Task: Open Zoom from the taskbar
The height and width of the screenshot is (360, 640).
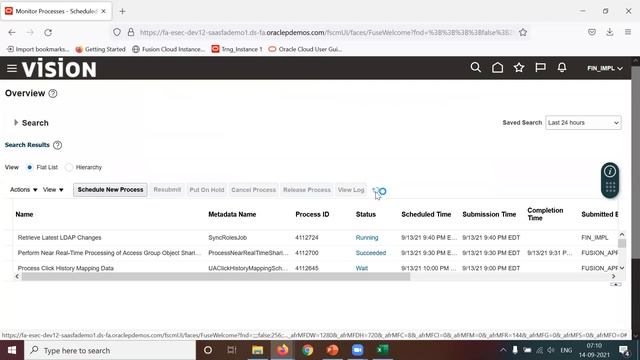Action: [x=357, y=350]
